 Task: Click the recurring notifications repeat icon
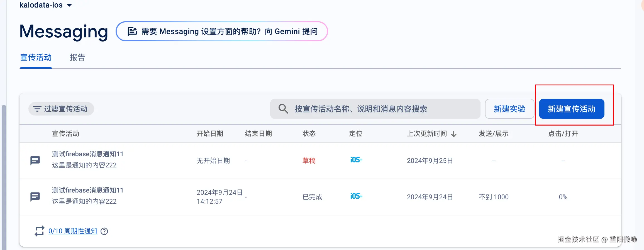pyautogui.click(x=39, y=231)
